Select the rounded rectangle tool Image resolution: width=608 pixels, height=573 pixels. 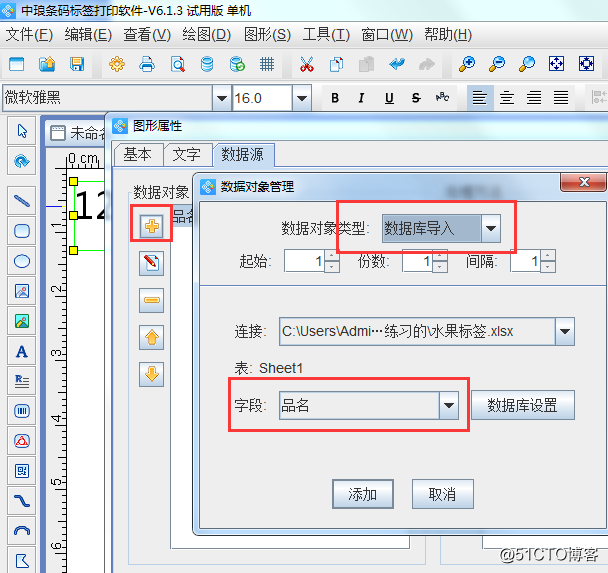coord(22,231)
